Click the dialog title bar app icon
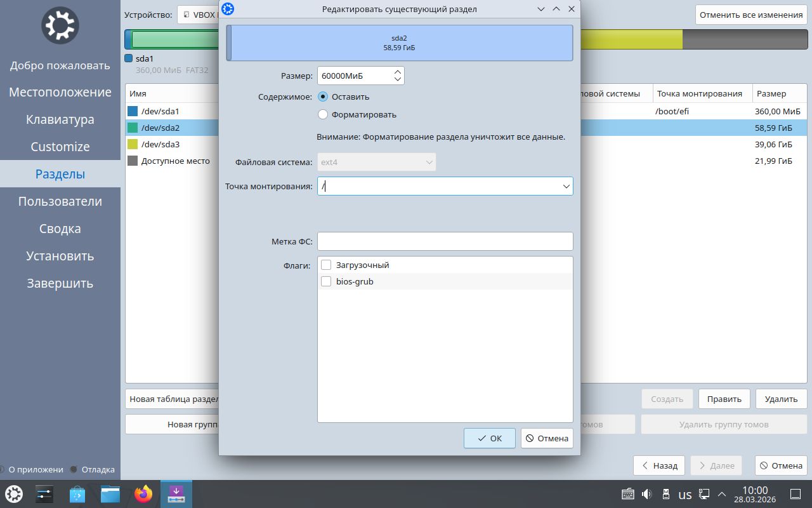The height and width of the screenshot is (508, 812). point(228,9)
